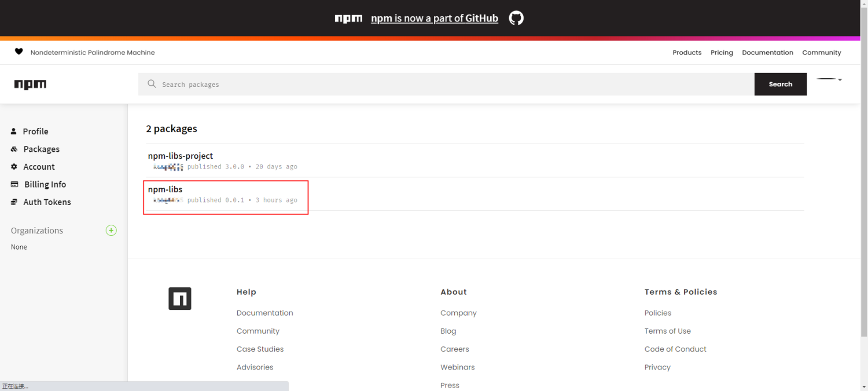Click the Terms & Policies footer heading
The width and height of the screenshot is (868, 391).
click(x=681, y=292)
